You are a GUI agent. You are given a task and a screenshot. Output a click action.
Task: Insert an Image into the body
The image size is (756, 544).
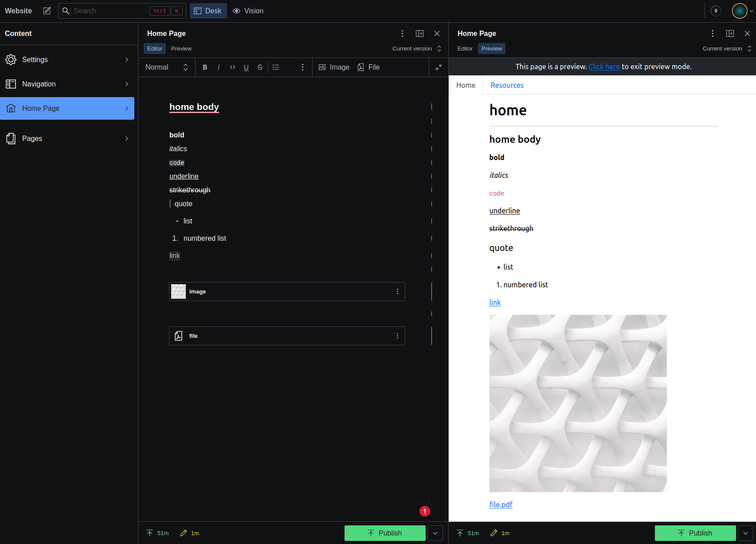(334, 67)
